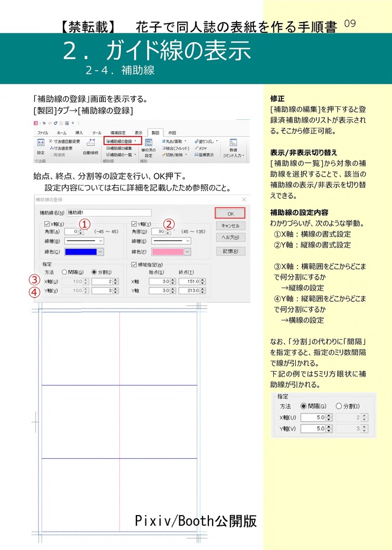Viewport: 392px width, 550px height.
Task: Click the 寸法値変更 ribbon command
Action: pyautogui.click(x=61, y=148)
